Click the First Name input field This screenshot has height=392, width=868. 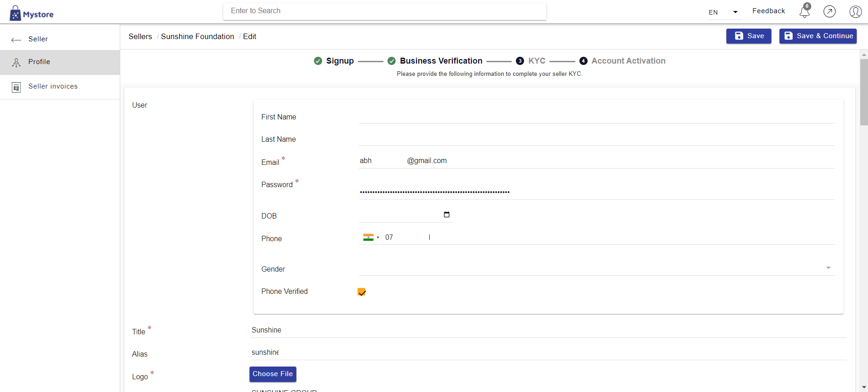pos(596,116)
